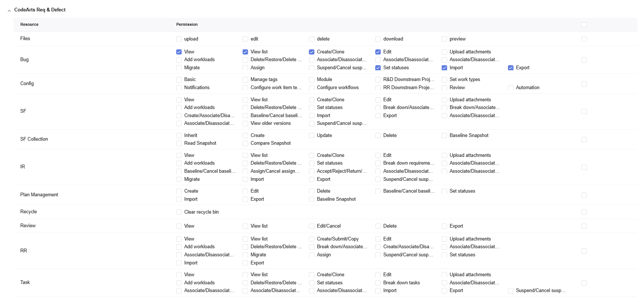The height and width of the screenshot is (302, 644).
Task: Enable Baseline Snapshot for SF Collection
Action: 444,136
